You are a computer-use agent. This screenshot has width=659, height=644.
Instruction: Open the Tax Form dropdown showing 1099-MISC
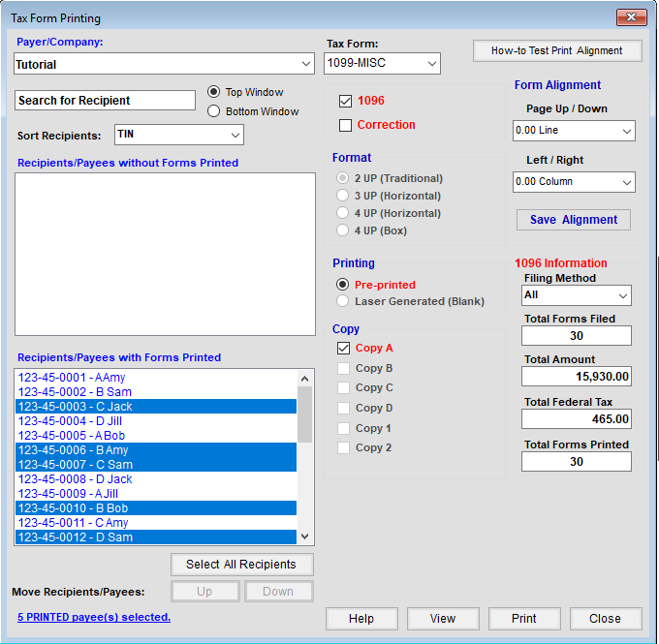coord(382,64)
